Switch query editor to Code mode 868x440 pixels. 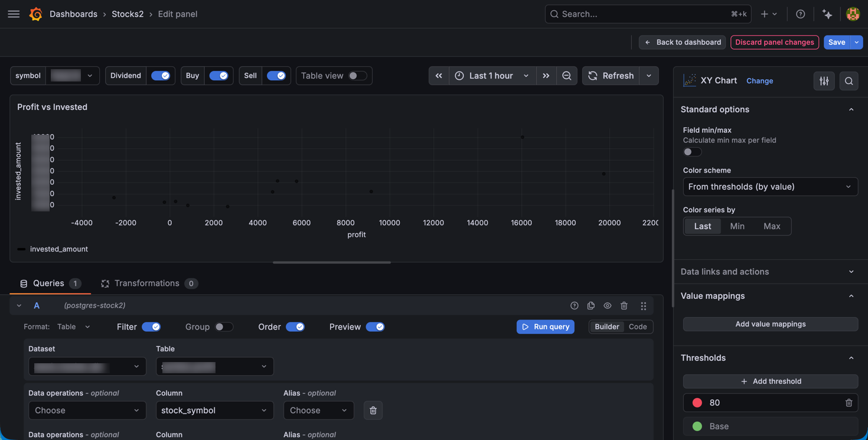tap(637, 327)
